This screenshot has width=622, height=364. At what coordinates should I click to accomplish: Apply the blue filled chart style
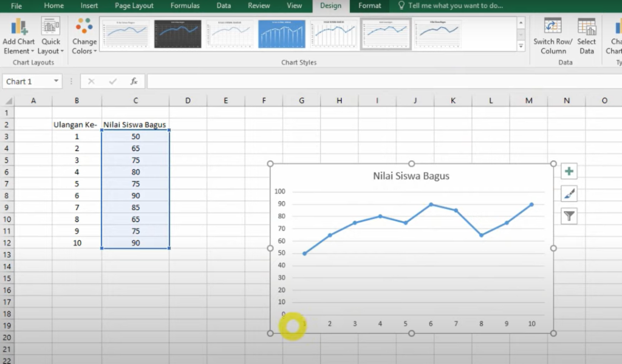[x=282, y=34]
